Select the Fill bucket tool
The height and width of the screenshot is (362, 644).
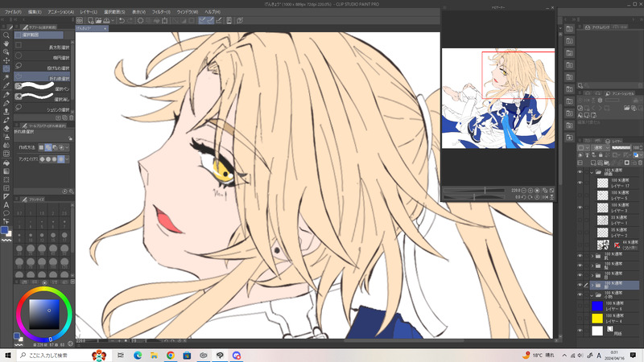click(6, 162)
